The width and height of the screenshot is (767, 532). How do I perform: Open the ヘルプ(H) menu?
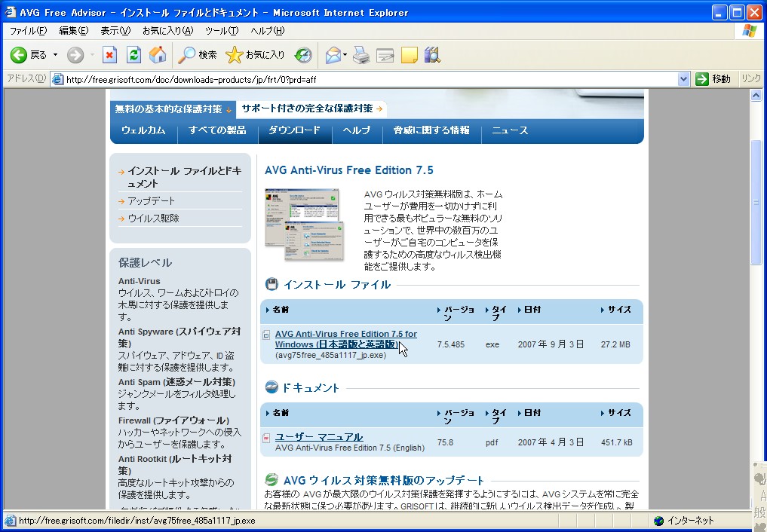coord(267,31)
